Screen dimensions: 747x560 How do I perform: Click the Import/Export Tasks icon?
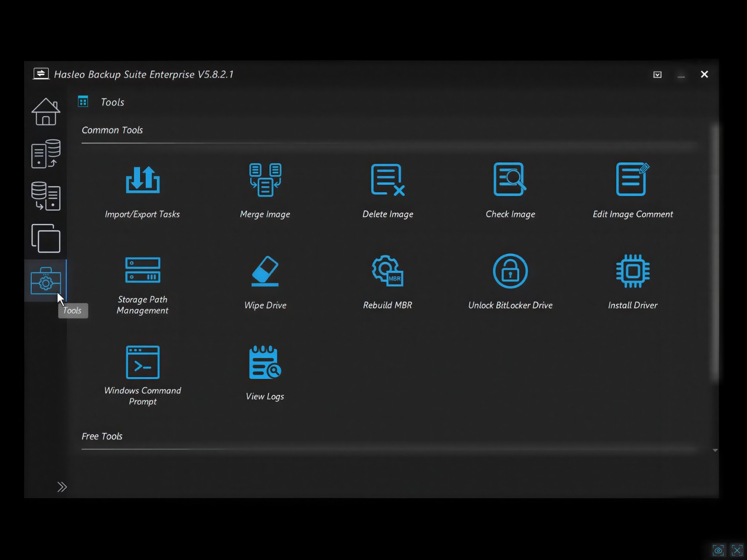point(142,180)
